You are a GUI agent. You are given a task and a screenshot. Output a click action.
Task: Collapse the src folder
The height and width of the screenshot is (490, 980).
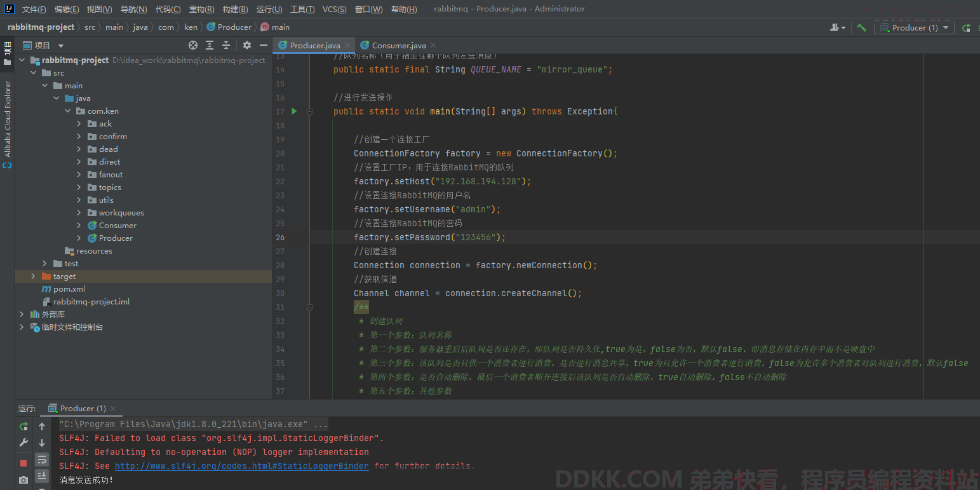tap(34, 72)
